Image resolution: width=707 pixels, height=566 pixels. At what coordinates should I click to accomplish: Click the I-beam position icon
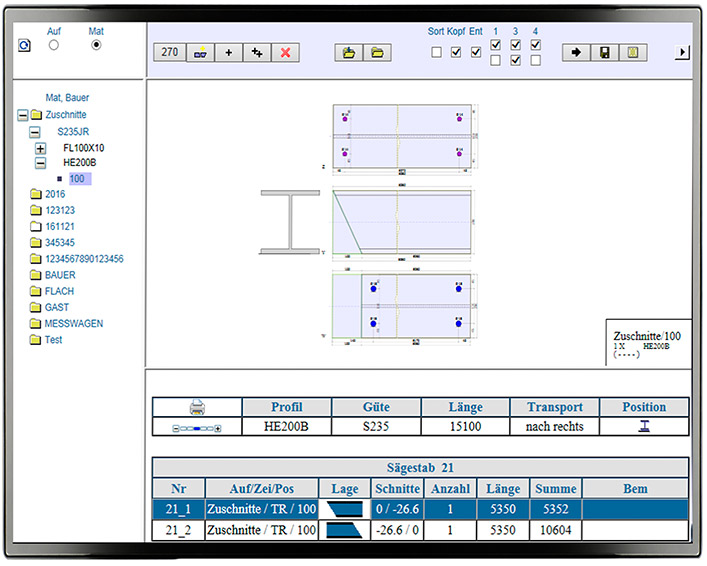(643, 426)
